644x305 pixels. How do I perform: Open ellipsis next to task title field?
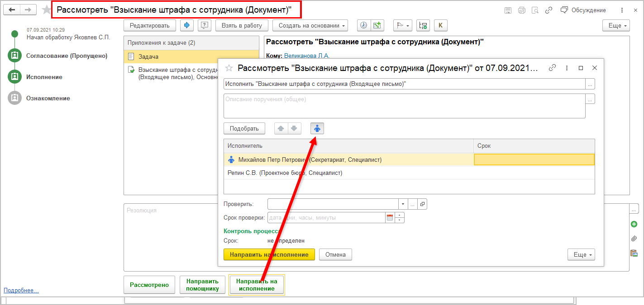[x=590, y=84]
